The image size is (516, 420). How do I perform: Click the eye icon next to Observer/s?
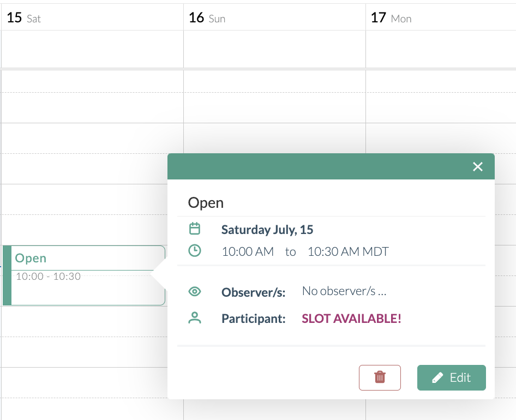(195, 291)
